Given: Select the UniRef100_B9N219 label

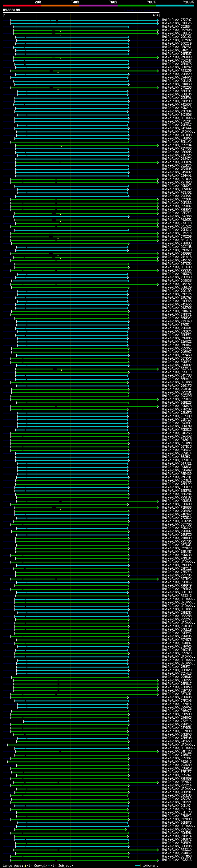Looking at the screenshot, I should pos(177,108).
